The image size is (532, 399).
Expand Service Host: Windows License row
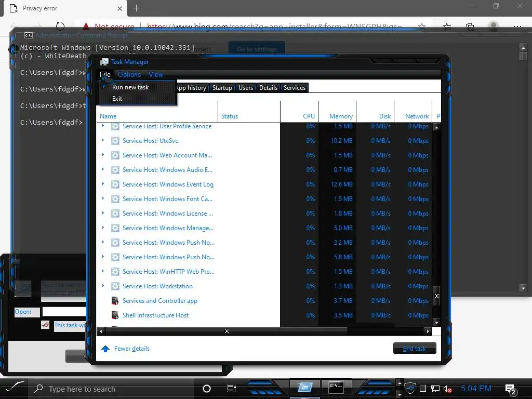tap(103, 213)
